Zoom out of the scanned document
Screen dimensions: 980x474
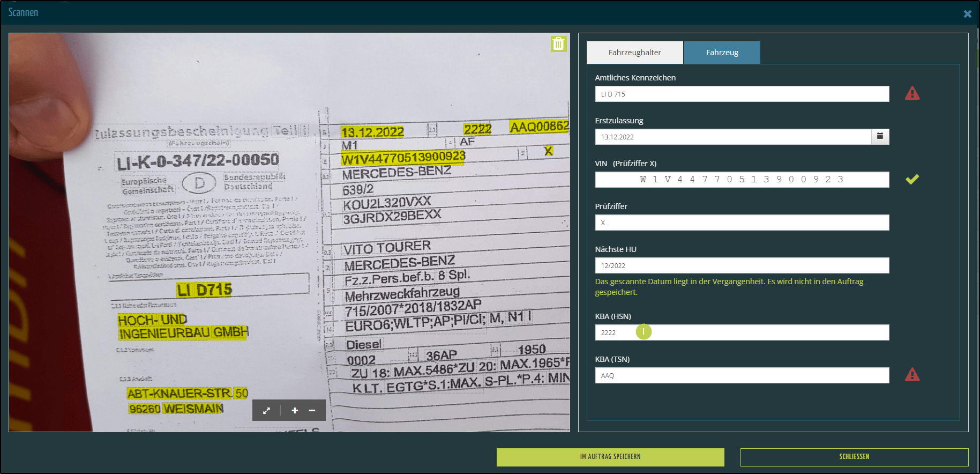[x=312, y=411]
